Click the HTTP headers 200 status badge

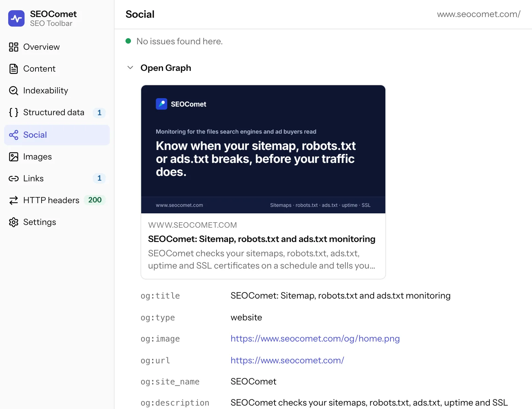point(95,200)
